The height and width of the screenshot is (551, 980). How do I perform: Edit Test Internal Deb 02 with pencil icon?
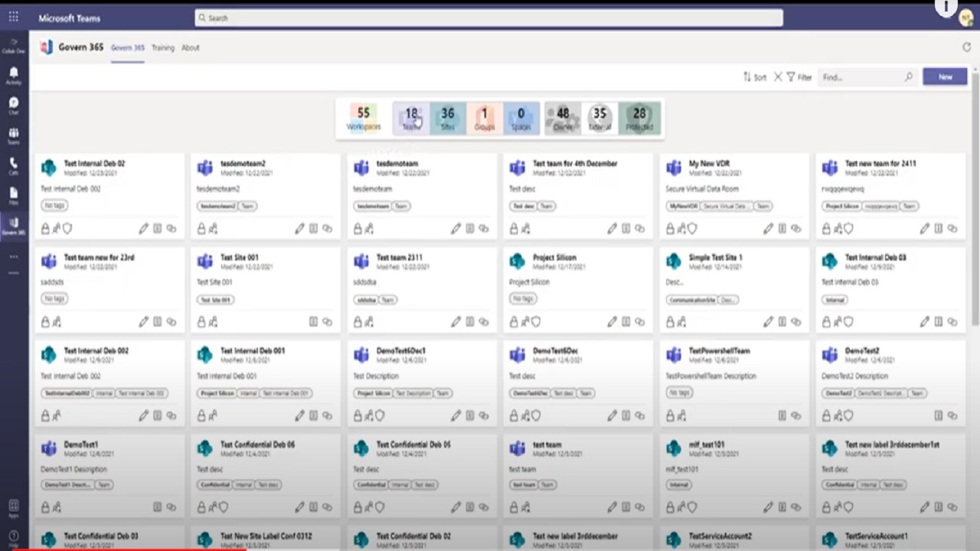click(143, 228)
